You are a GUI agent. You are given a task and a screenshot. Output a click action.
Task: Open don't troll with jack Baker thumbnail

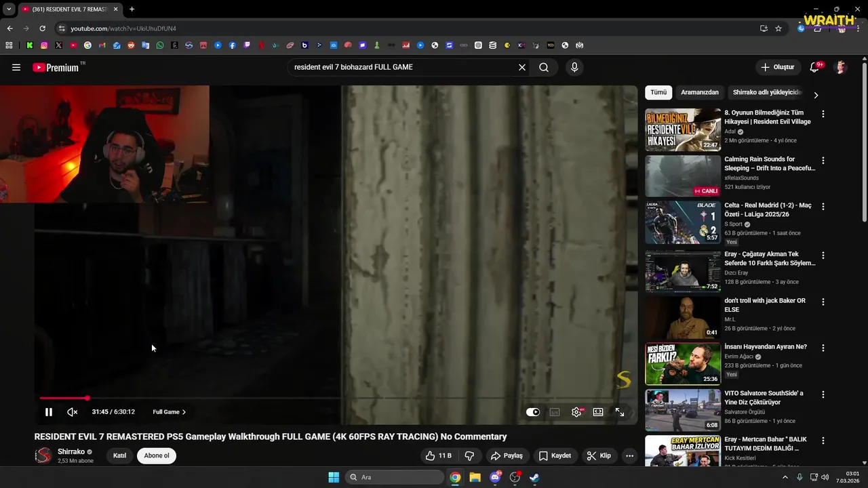click(x=683, y=317)
